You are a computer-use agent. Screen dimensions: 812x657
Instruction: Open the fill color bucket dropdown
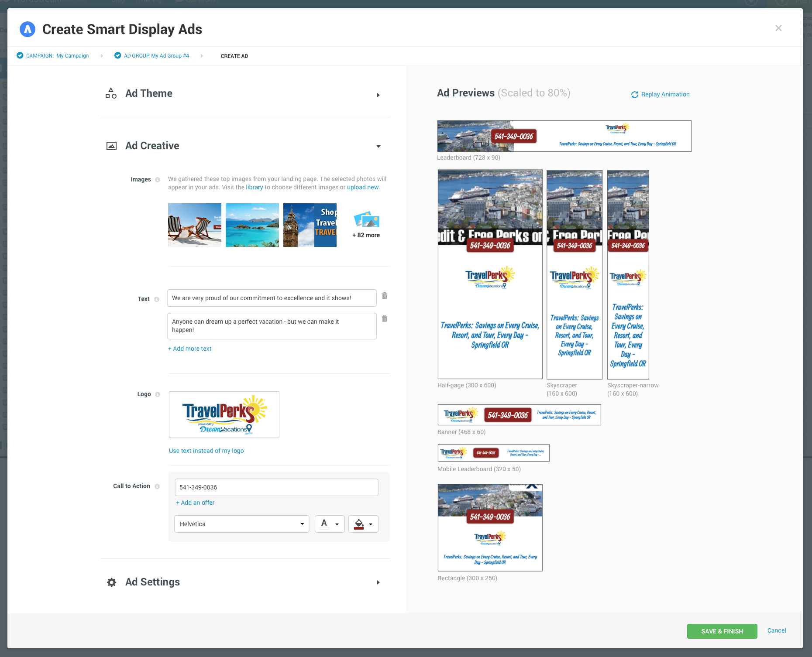coord(363,524)
